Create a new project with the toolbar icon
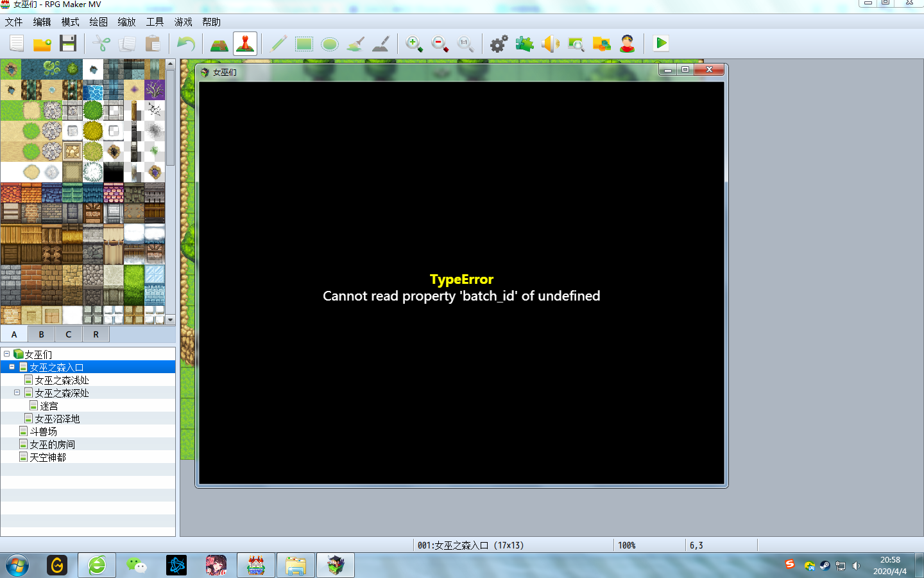 click(x=17, y=44)
